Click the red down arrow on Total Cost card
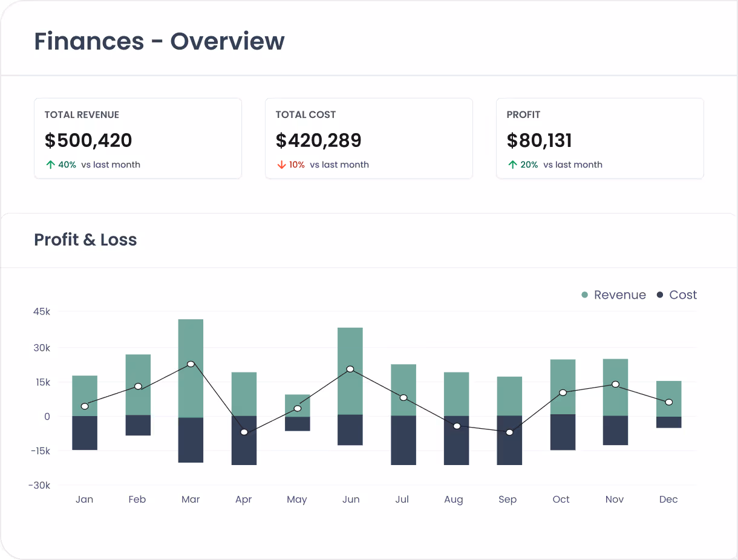Viewport: 738px width, 560px height. click(x=281, y=164)
